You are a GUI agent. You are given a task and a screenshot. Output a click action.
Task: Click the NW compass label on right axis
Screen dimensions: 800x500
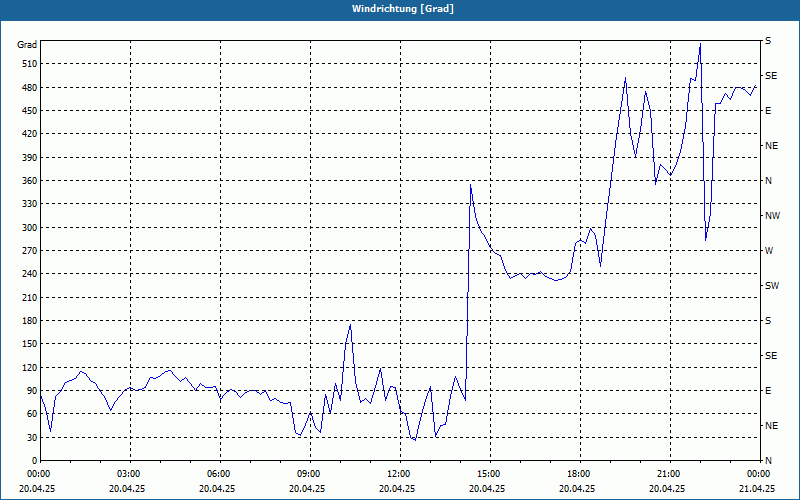[x=772, y=216]
